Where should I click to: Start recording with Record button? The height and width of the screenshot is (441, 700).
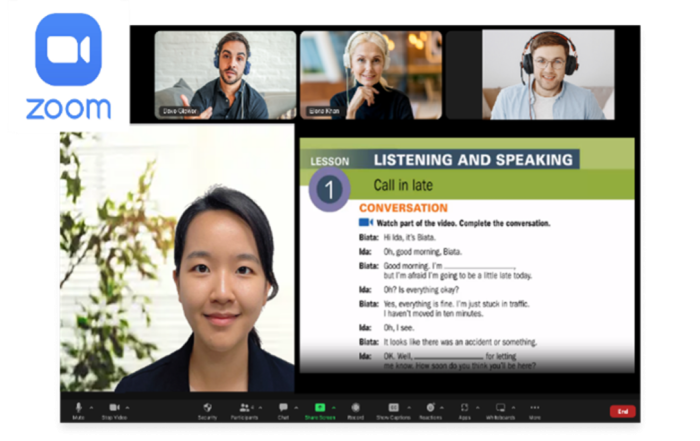(x=355, y=411)
